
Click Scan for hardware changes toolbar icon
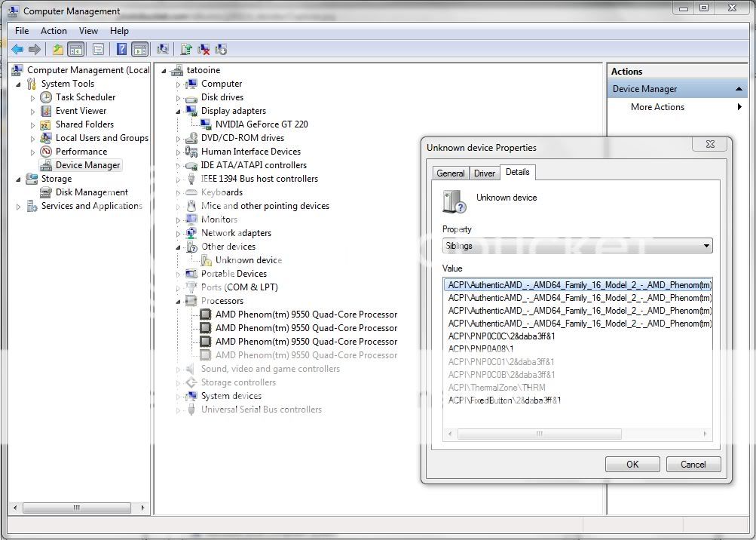pos(162,50)
